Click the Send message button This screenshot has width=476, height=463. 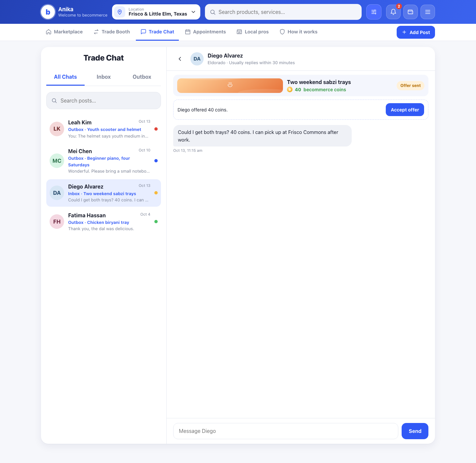click(x=415, y=431)
